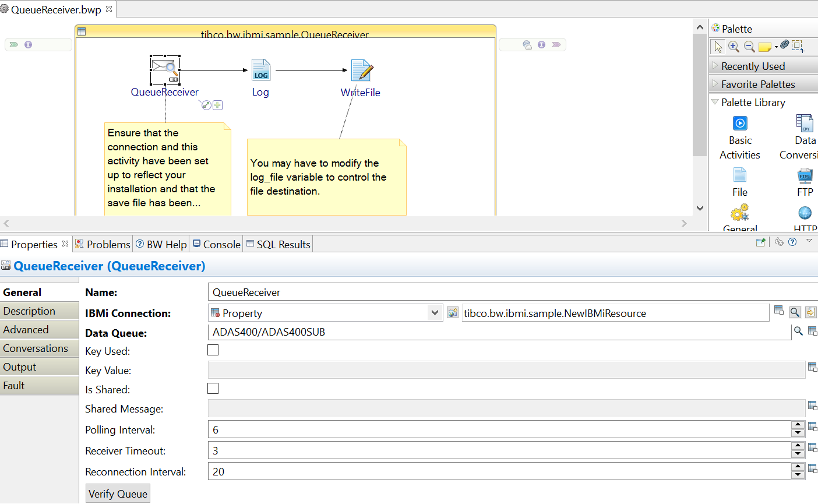Open the FTP palette
Image resolution: width=818 pixels, height=504 pixels.
(x=805, y=175)
